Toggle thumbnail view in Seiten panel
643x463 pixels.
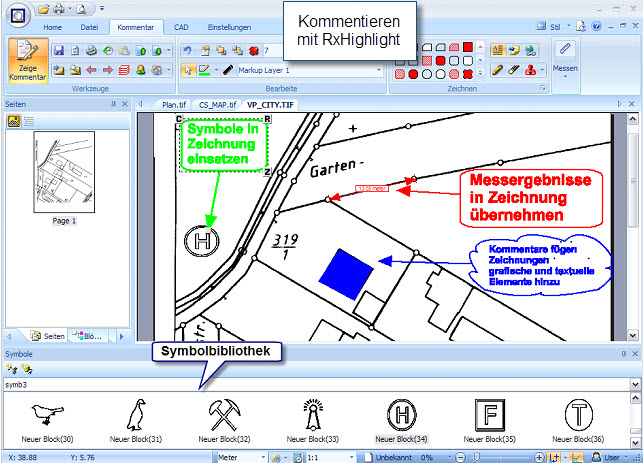(14, 120)
